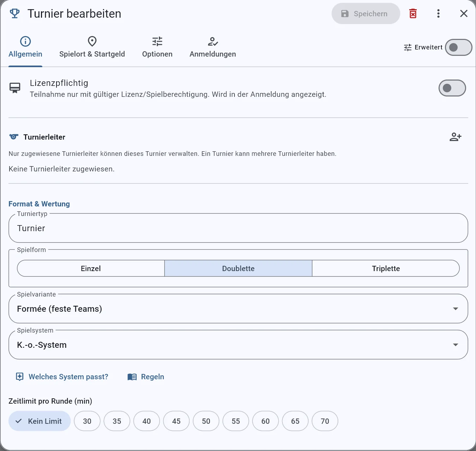Open the Spielvariante dropdown
The width and height of the screenshot is (476, 451).
coord(238,309)
